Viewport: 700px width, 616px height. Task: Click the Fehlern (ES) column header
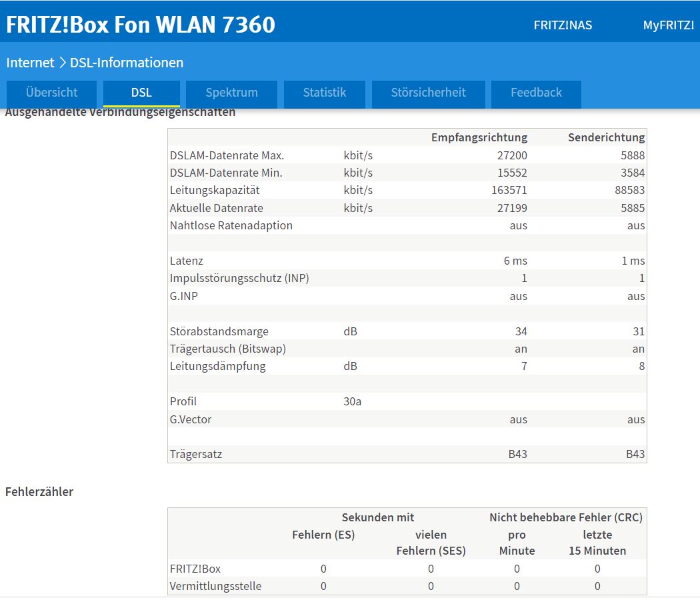323,535
